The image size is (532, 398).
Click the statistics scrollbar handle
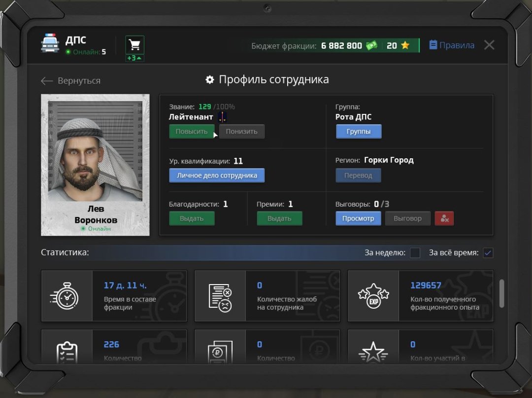tap(502, 294)
